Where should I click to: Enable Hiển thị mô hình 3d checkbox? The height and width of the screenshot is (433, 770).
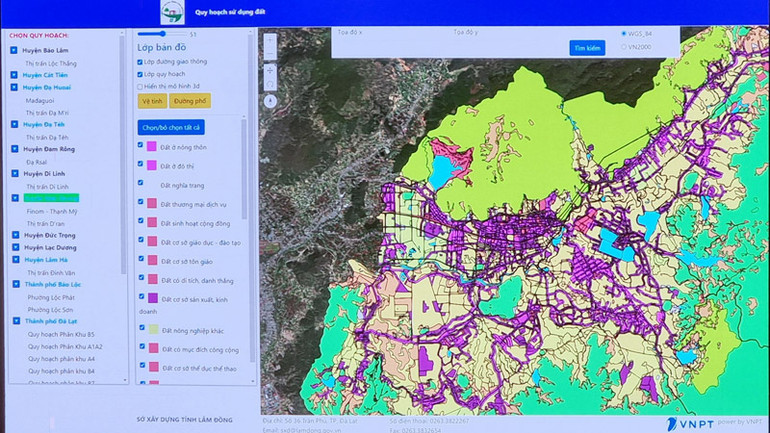point(140,86)
